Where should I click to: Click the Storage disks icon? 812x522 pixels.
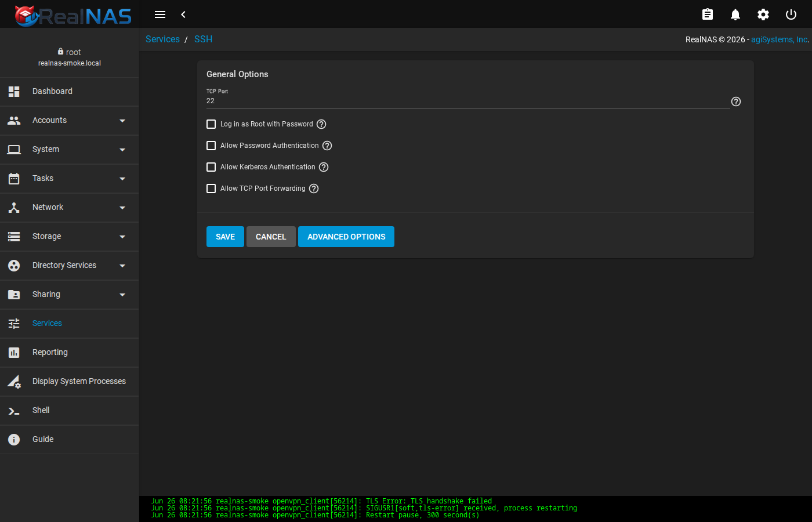tap(14, 237)
